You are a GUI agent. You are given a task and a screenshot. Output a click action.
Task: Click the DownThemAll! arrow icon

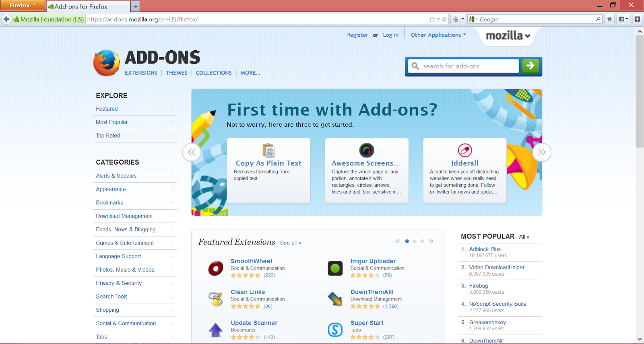(x=335, y=299)
